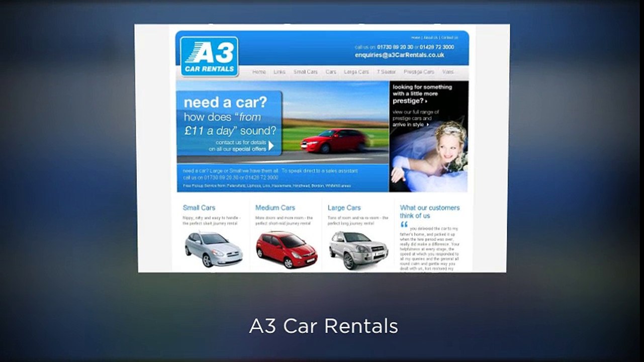Click 'Nippy, nifty and easy to handle' description
644x362 pixels.
212,221
